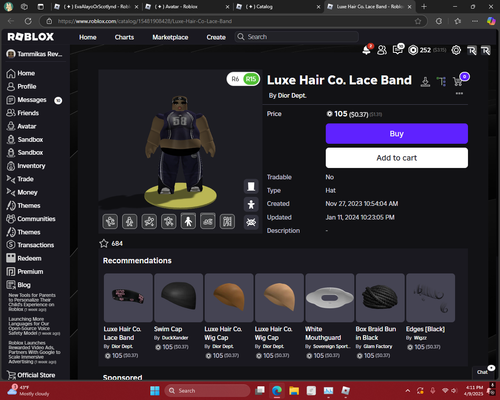Open the notifications bell icon
Screen dimensions: 500x400
(366, 50)
